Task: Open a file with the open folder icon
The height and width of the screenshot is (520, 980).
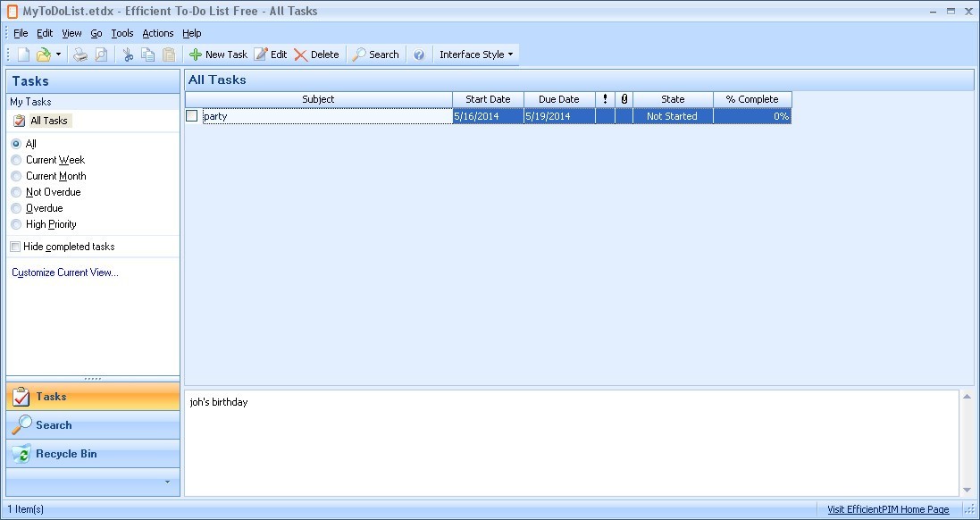Action: pos(43,54)
